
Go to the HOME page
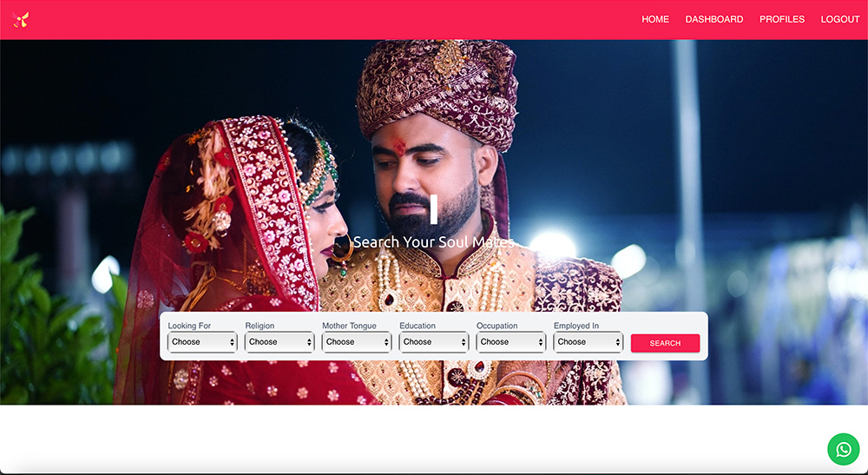click(654, 19)
